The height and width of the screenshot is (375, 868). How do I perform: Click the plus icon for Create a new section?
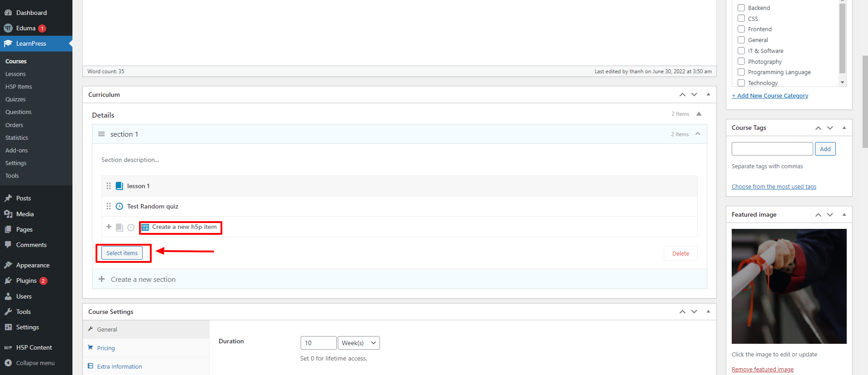[x=102, y=279]
